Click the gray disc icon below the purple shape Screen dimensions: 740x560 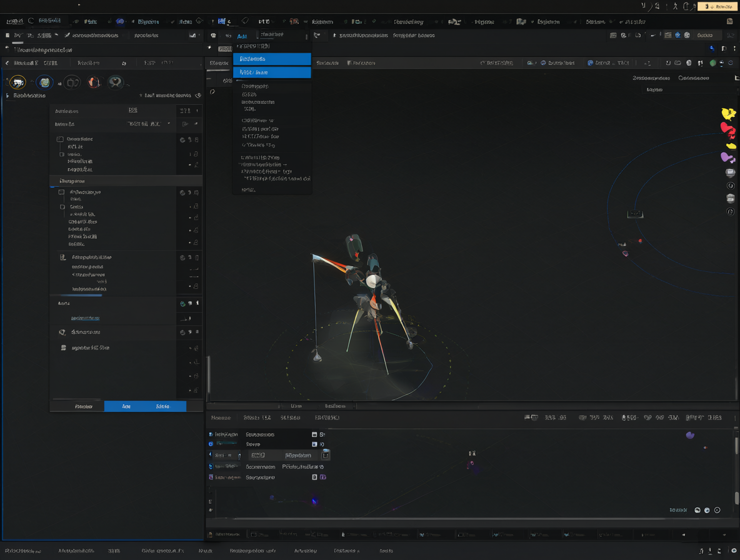click(x=730, y=172)
